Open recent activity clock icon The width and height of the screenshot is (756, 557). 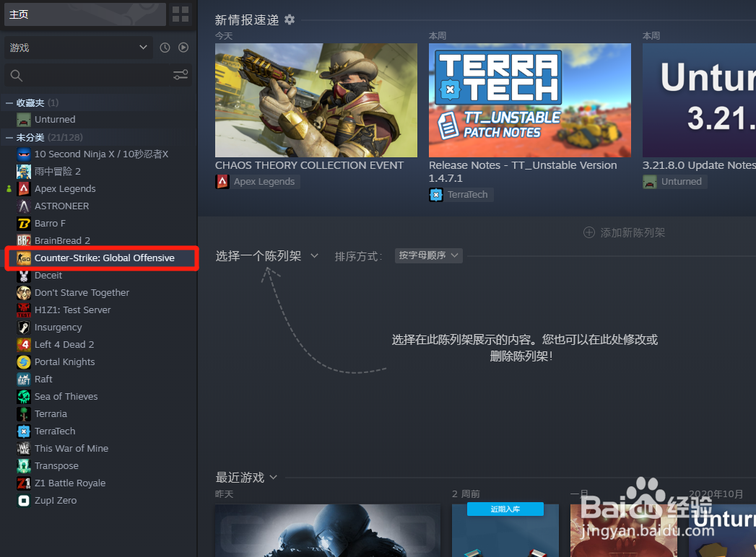pyautogui.click(x=165, y=47)
